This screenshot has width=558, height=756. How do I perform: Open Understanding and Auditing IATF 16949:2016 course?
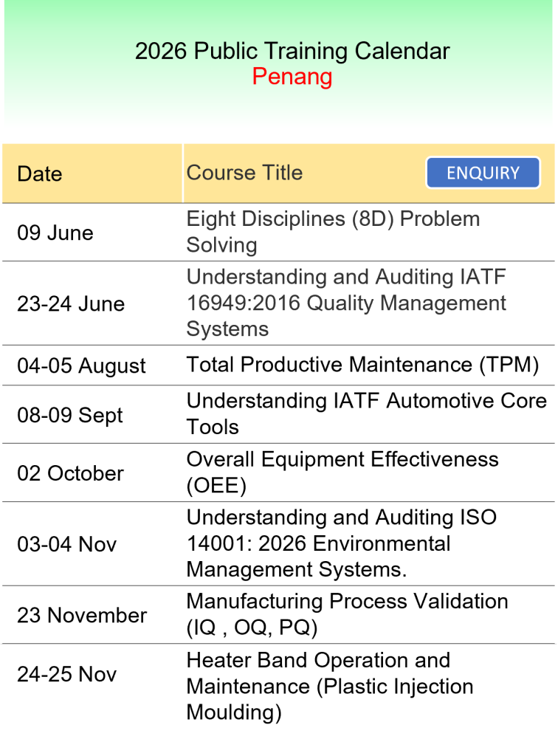346,303
